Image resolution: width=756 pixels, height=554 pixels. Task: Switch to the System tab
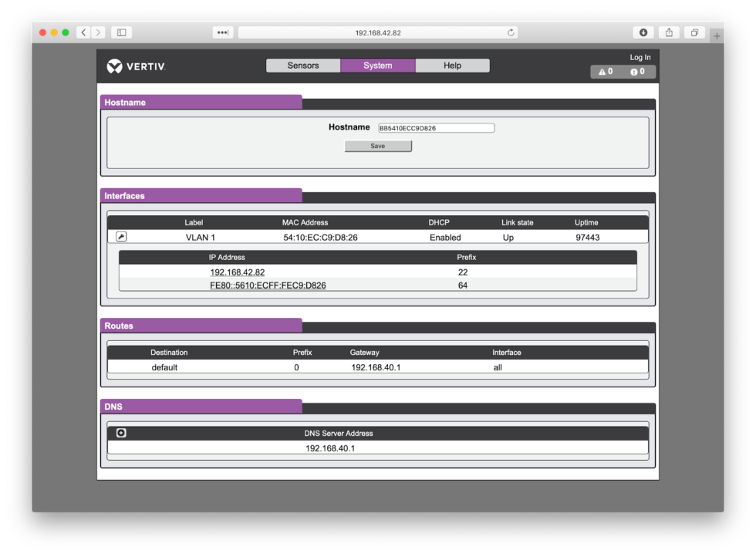tap(378, 66)
